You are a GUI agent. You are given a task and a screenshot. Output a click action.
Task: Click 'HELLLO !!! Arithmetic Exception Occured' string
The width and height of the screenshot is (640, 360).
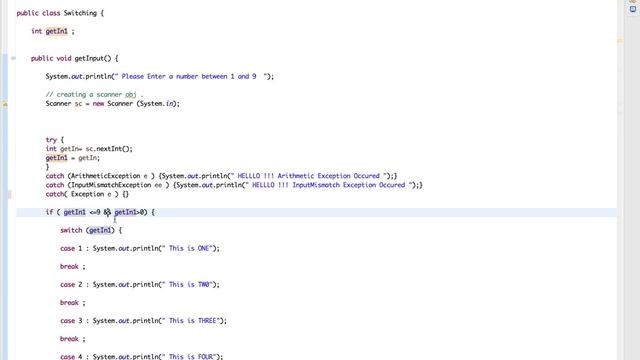click(x=309, y=176)
